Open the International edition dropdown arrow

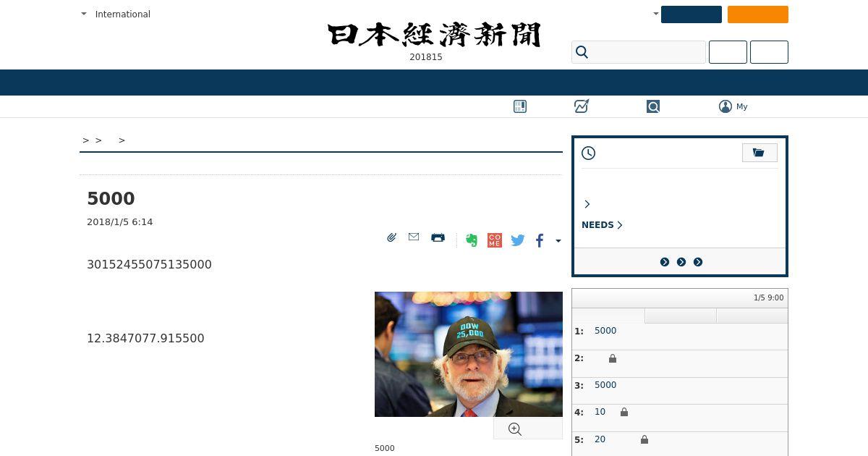click(84, 14)
